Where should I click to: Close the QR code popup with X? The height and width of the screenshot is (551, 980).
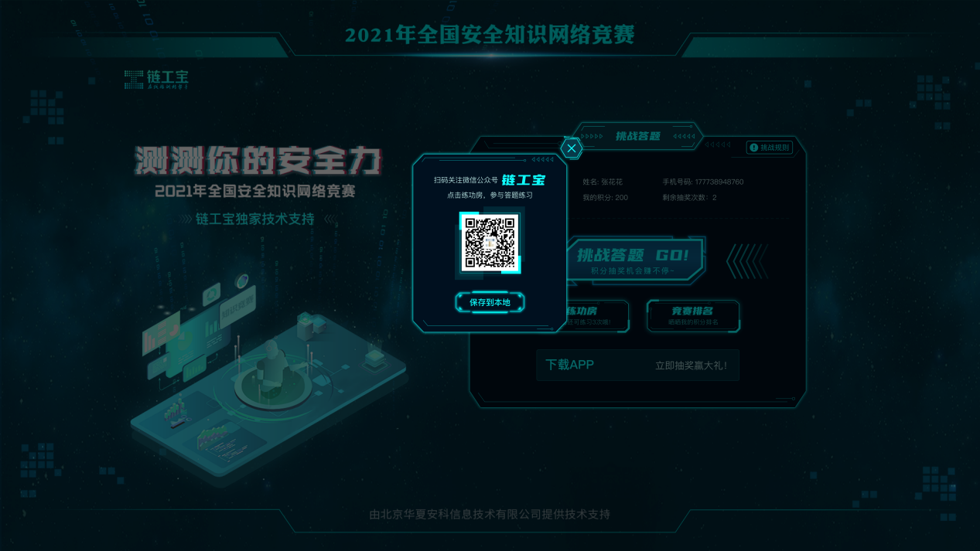coord(571,148)
